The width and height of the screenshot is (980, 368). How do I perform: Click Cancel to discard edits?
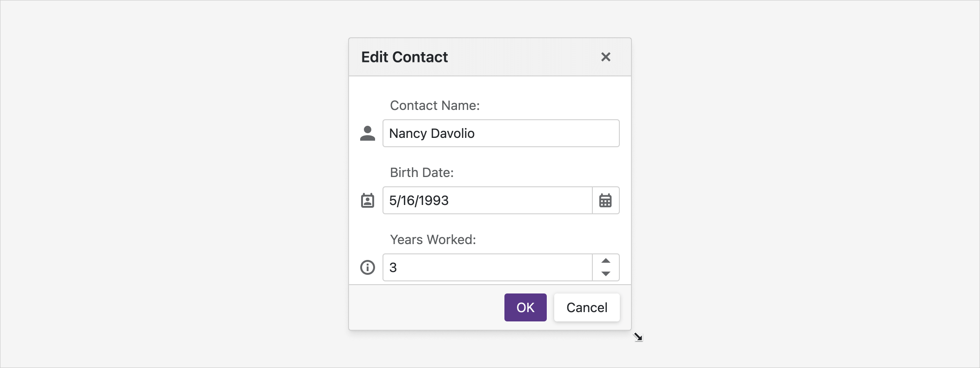(587, 307)
